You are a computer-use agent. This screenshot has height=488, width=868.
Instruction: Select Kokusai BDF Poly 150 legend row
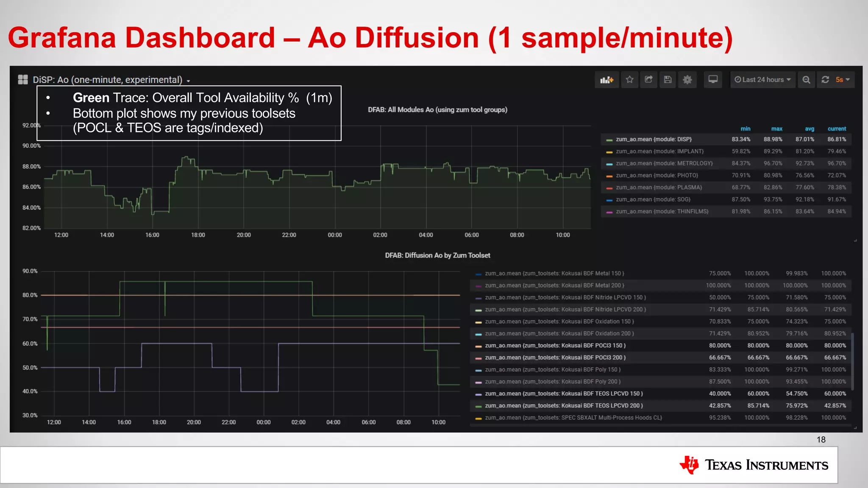pos(660,370)
